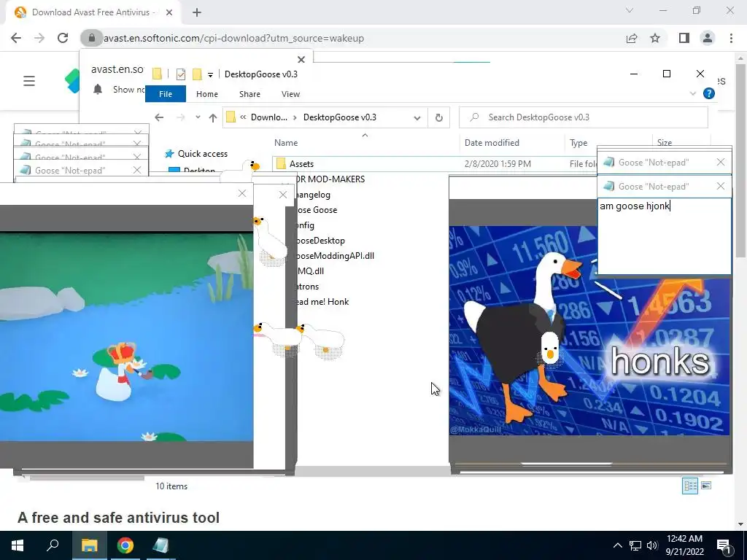
Task: Open Chrome tab search chevron
Action: click(630, 10)
